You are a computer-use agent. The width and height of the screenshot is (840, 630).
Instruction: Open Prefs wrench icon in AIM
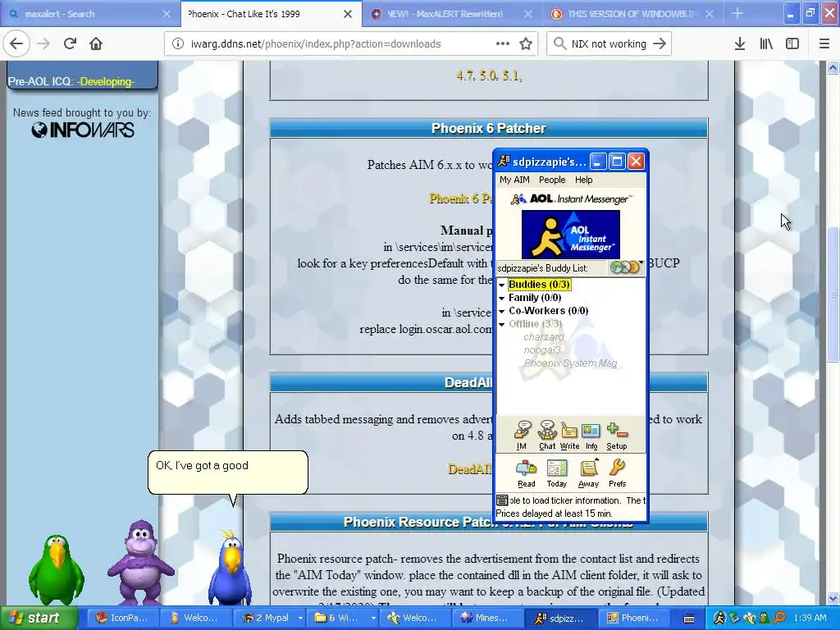pyautogui.click(x=617, y=473)
